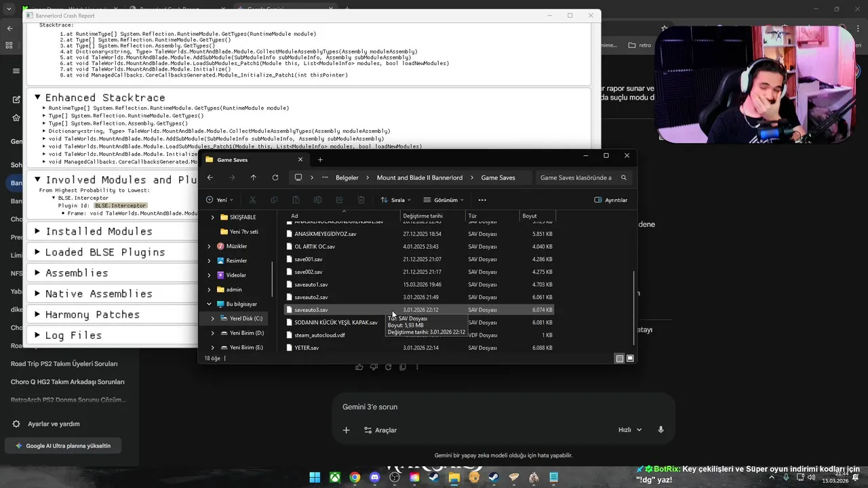Click the microphone icon in the Gemini prompt box
The height and width of the screenshot is (488, 868).
point(660,430)
